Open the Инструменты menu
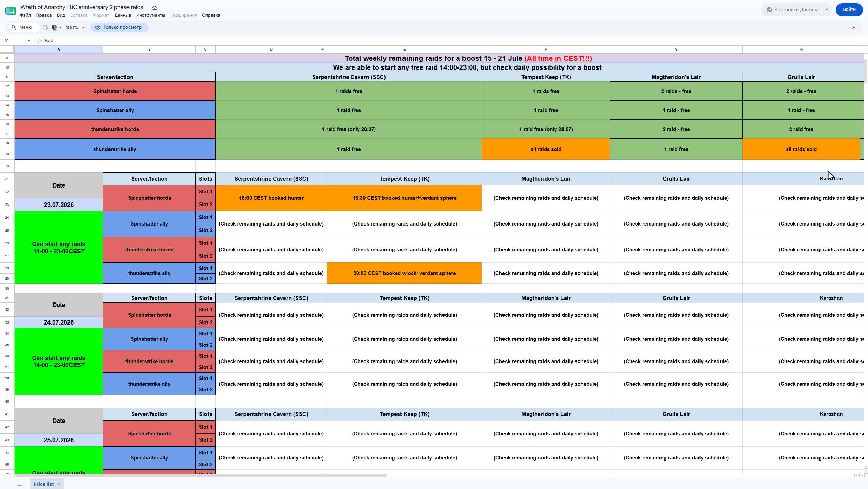Image resolution: width=868 pixels, height=489 pixels. [151, 15]
